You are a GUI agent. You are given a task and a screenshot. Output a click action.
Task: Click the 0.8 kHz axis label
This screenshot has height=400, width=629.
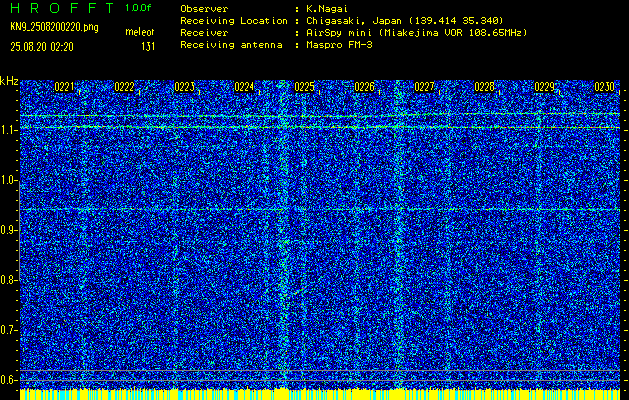tap(8, 280)
